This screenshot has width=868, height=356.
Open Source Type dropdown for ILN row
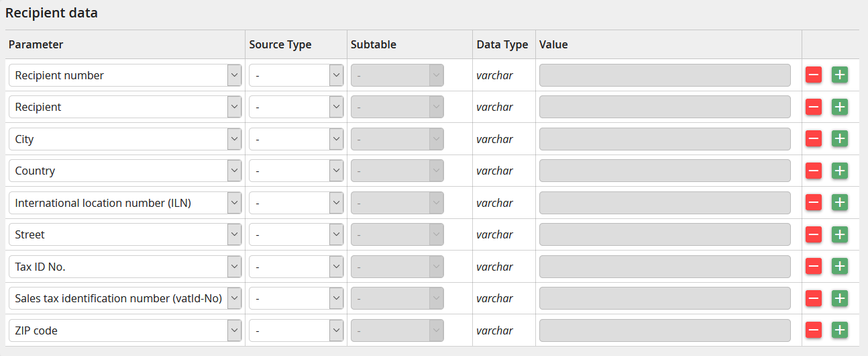296,203
